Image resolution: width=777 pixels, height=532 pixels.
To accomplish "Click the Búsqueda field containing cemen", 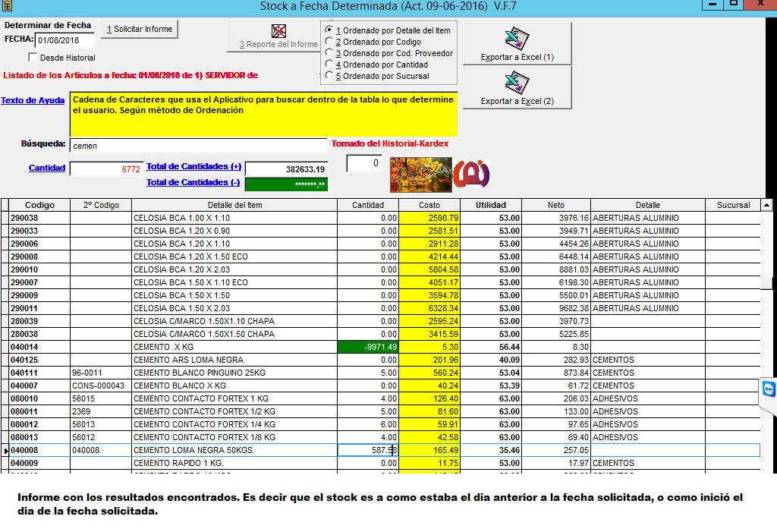I will click(198, 146).
